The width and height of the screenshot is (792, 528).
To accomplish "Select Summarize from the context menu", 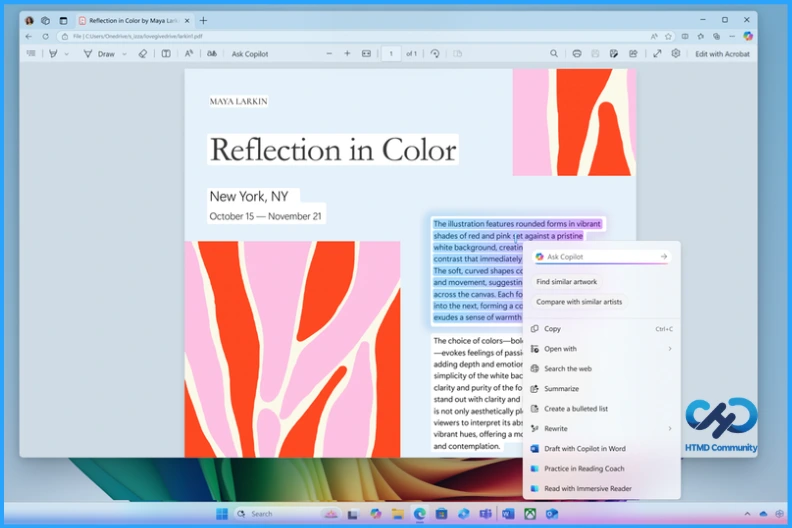I will pos(602,389).
